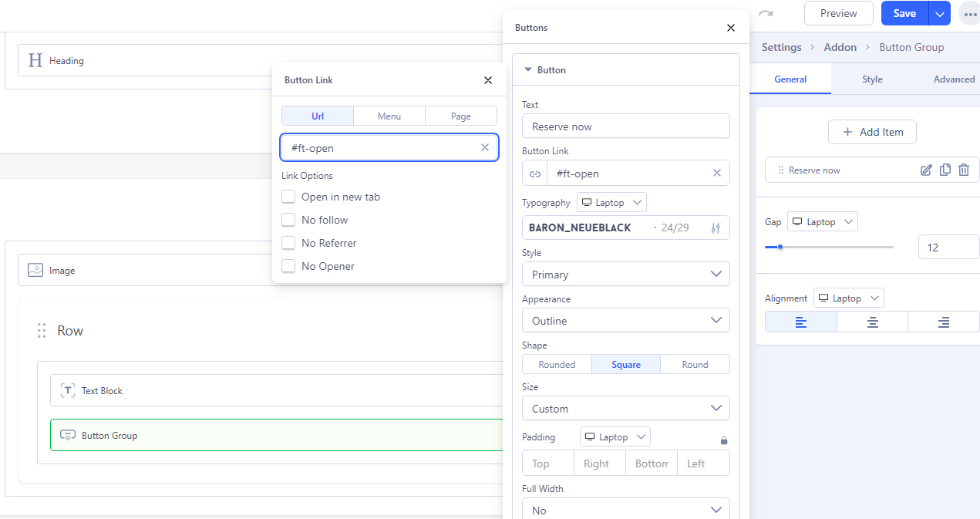Image resolution: width=980 pixels, height=519 pixels.
Task: Open the Appearance dropdown set to Outline
Action: [x=625, y=321]
